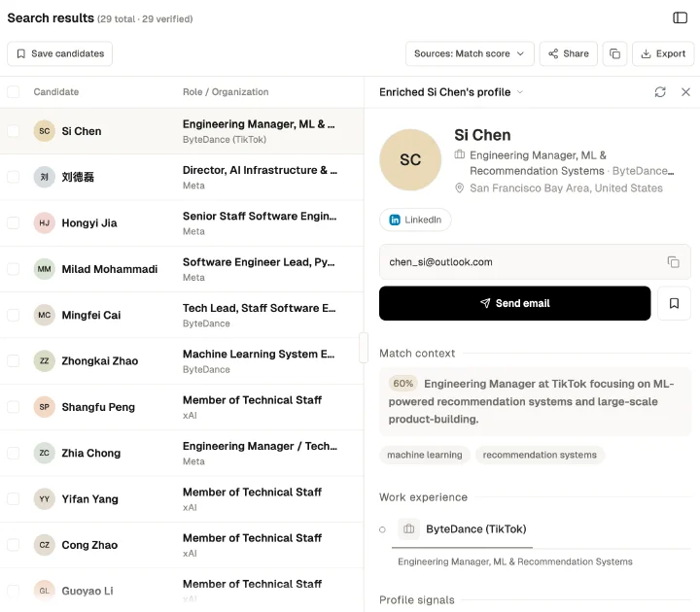Click the recommendation systems tag
Viewport: 700px width, 612px height.
540,455
